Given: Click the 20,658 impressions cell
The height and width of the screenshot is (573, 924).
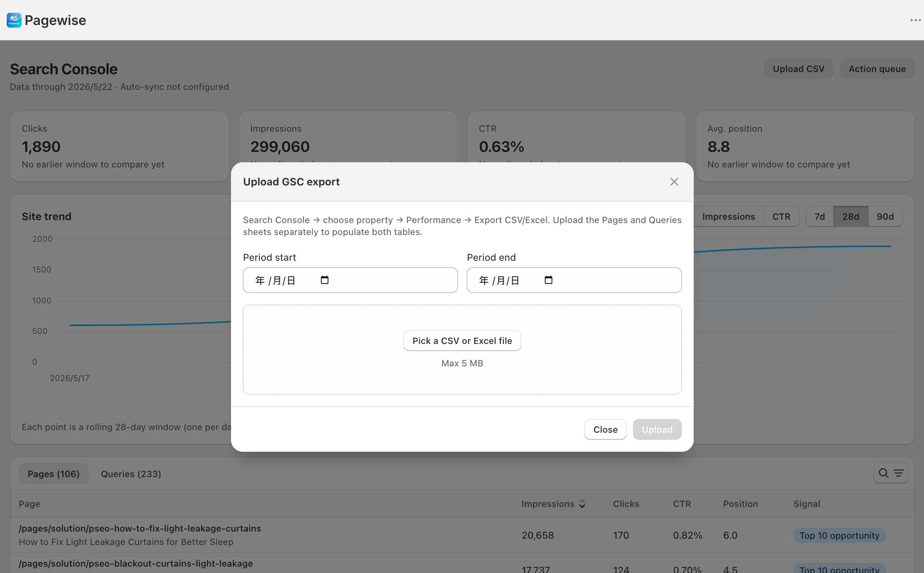Looking at the screenshot, I should (537, 535).
